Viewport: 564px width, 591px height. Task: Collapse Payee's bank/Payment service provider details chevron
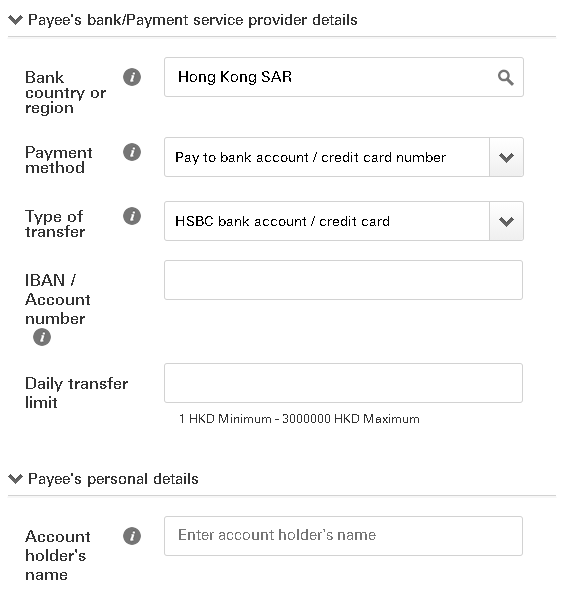click(x=15, y=20)
